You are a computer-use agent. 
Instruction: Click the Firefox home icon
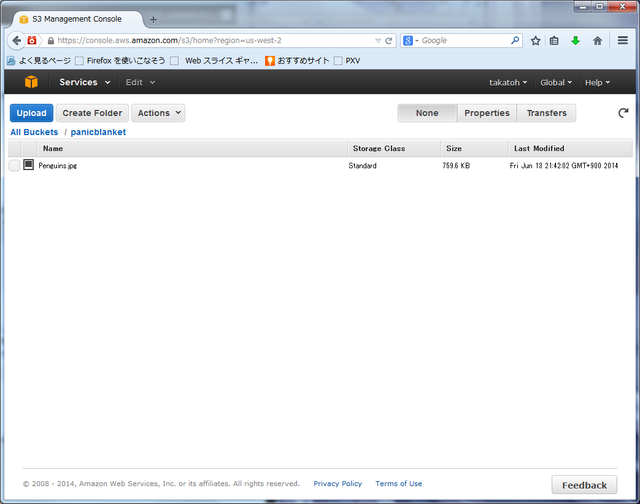(597, 40)
